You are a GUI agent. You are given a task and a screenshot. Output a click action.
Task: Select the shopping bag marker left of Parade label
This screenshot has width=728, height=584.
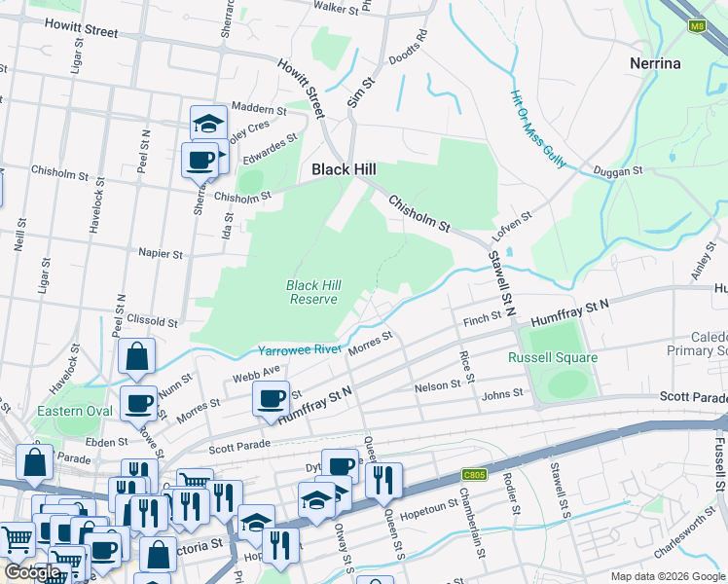point(35,463)
